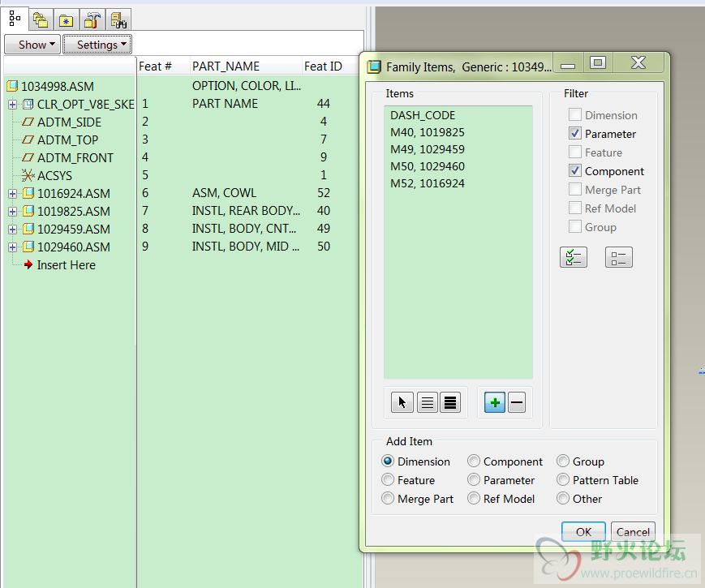705x588 pixels.
Task: Select the Component radio button
Action: [x=474, y=461]
